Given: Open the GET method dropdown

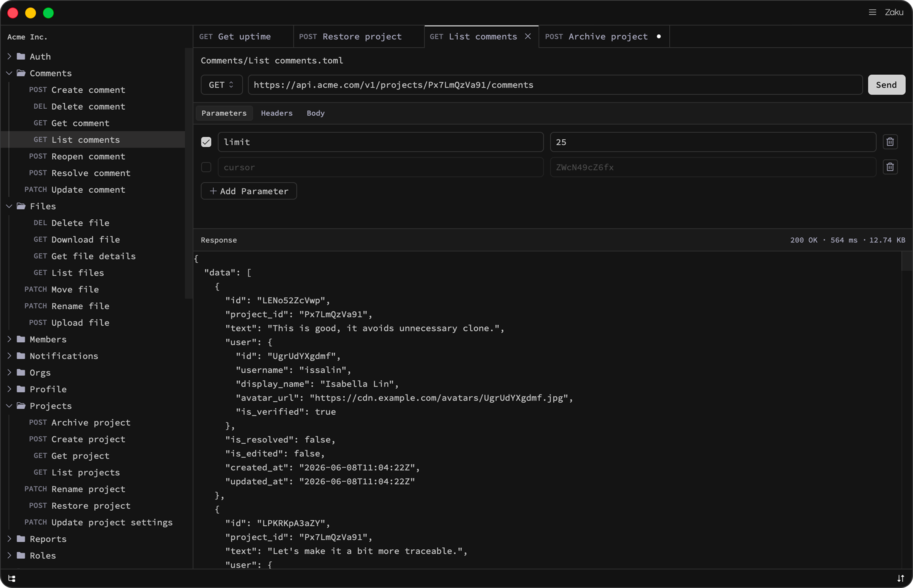Looking at the screenshot, I should coord(222,85).
